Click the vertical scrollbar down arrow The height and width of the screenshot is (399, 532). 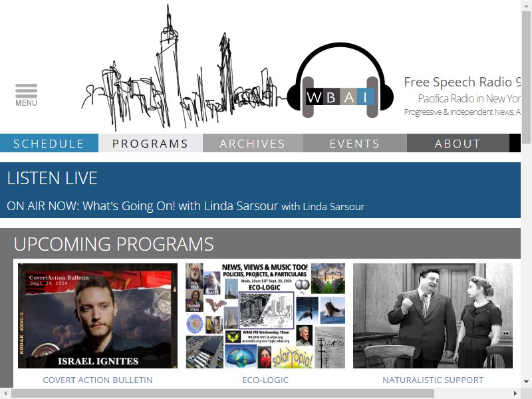526,382
